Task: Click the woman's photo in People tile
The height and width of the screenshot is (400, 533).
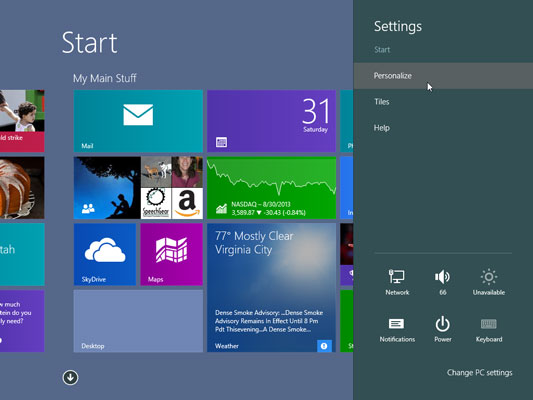Action: point(187,172)
